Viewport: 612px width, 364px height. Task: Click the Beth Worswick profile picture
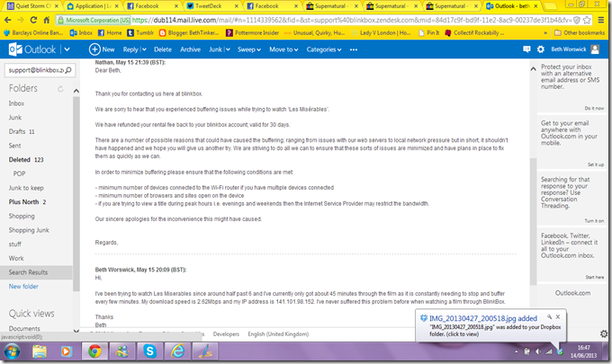595,49
